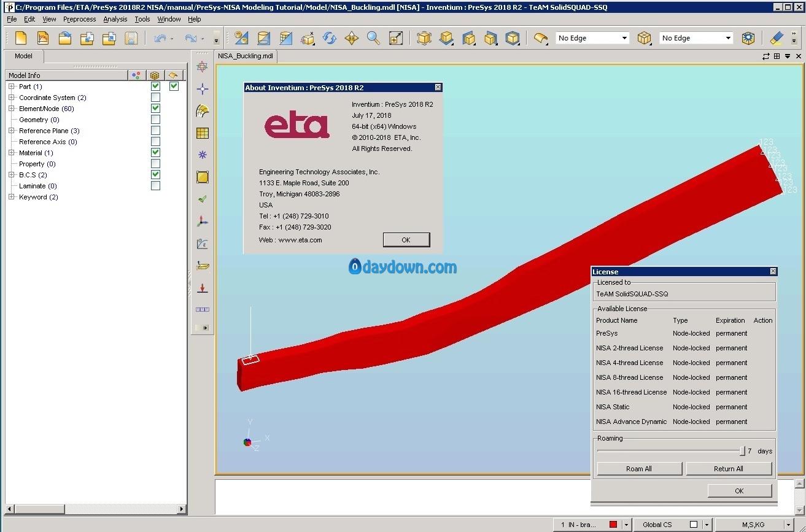806x532 pixels.
Task: Expand the Coordinate System (2) node
Action: coord(12,98)
